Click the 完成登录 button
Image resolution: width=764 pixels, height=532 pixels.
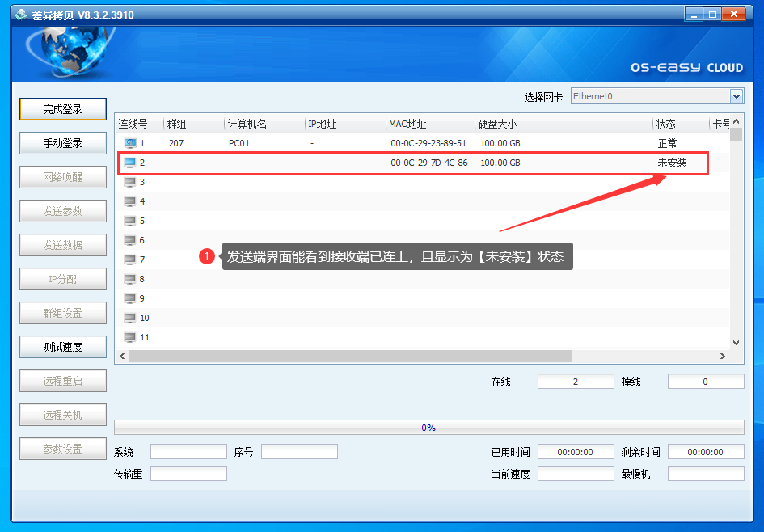pos(63,109)
